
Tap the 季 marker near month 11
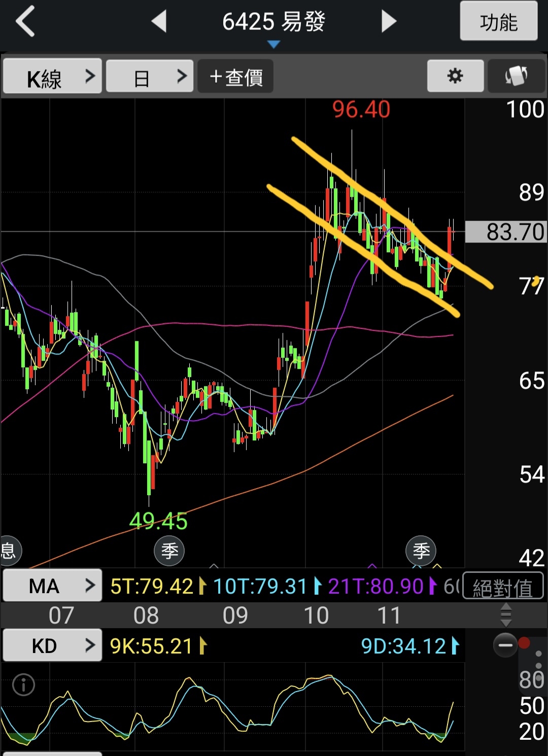421,551
